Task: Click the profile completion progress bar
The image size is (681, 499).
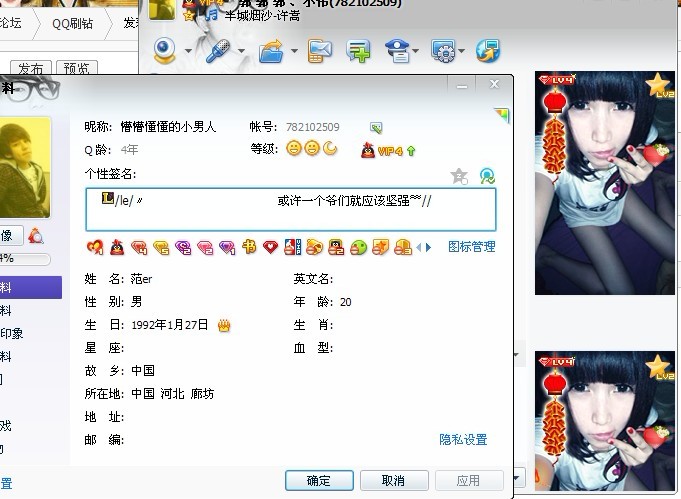Action: [x=25, y=259]
